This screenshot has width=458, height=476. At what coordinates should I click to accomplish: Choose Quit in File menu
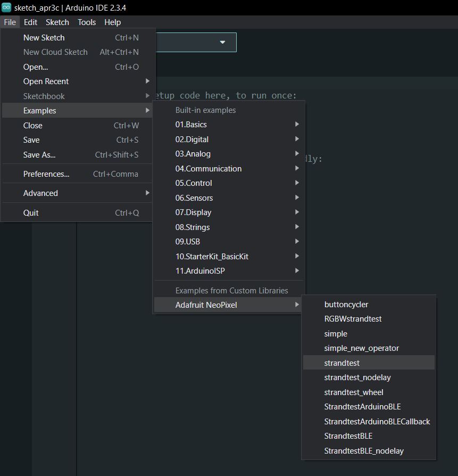click(x=77, y=213)
